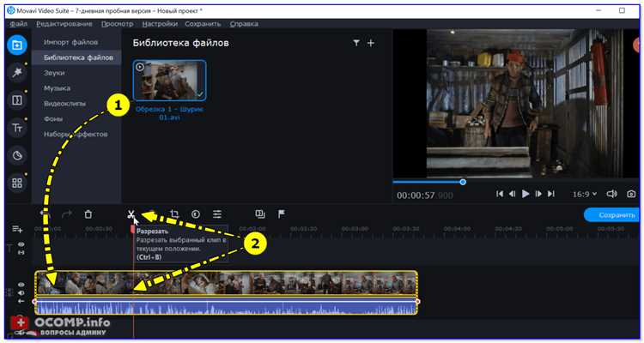This screenshot has height=343, width=644.
Task: Jump to next clip in the preview
Action: click(551, 194)
